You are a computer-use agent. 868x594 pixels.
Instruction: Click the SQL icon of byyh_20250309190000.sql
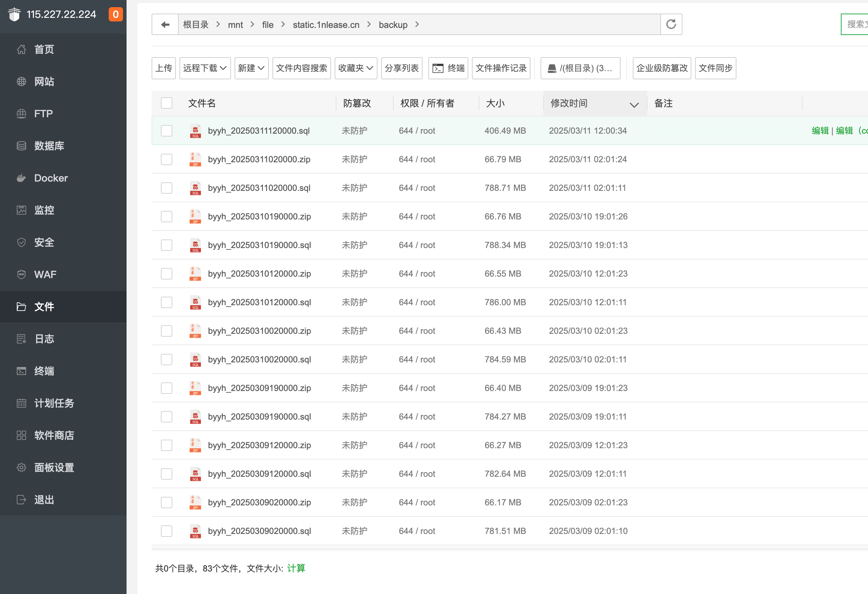tap(195, 416)
